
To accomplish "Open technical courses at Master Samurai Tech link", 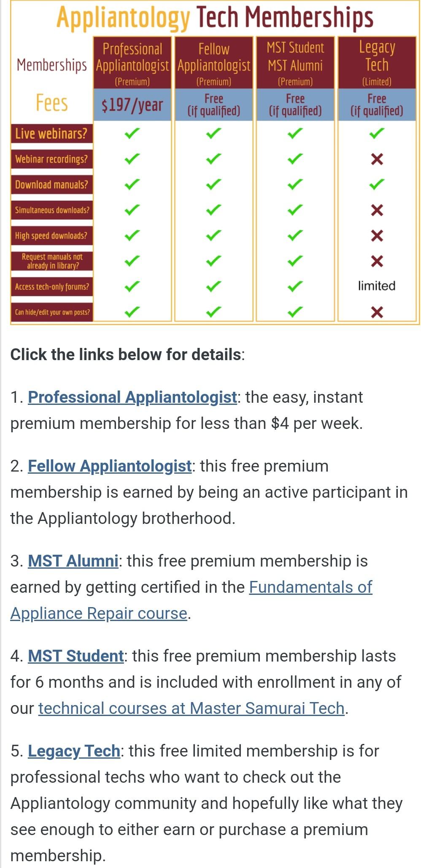I will pos(192,708).
